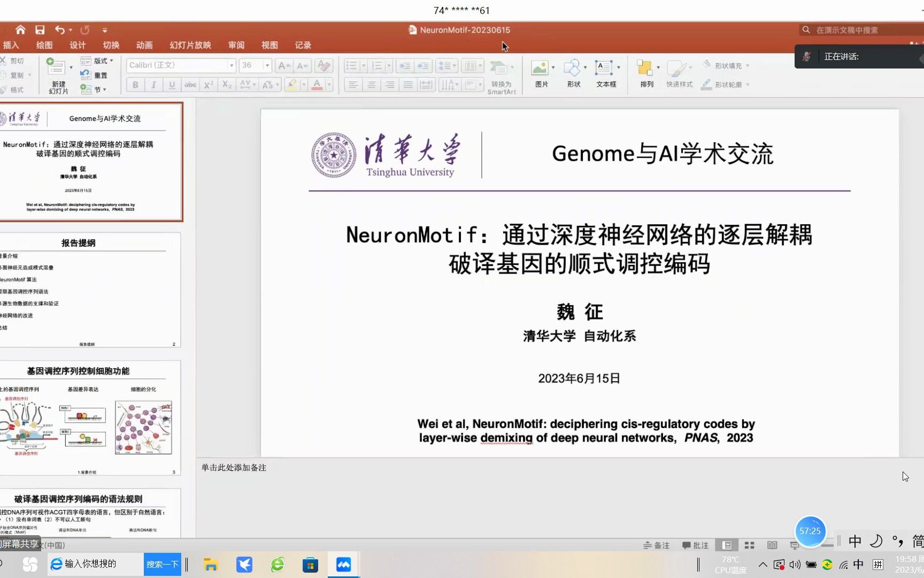Clear all text formatting
This screenshot has width=924, height=578.
point(323,65)
